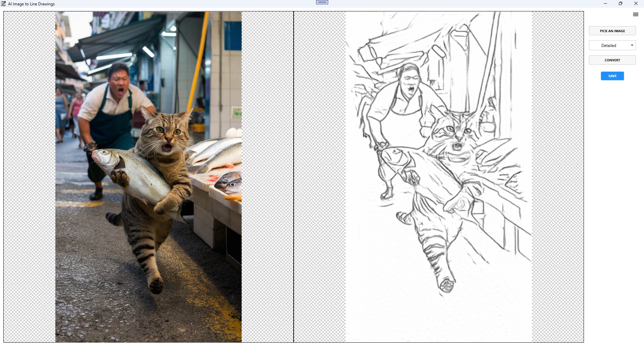Select the Detailed text in the combo box
The image size is (644, 344).
608,45
